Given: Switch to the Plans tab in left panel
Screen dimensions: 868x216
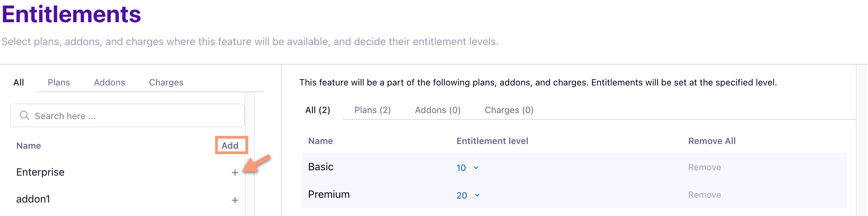Looking at the screenshot, I should tap(59, 82).
